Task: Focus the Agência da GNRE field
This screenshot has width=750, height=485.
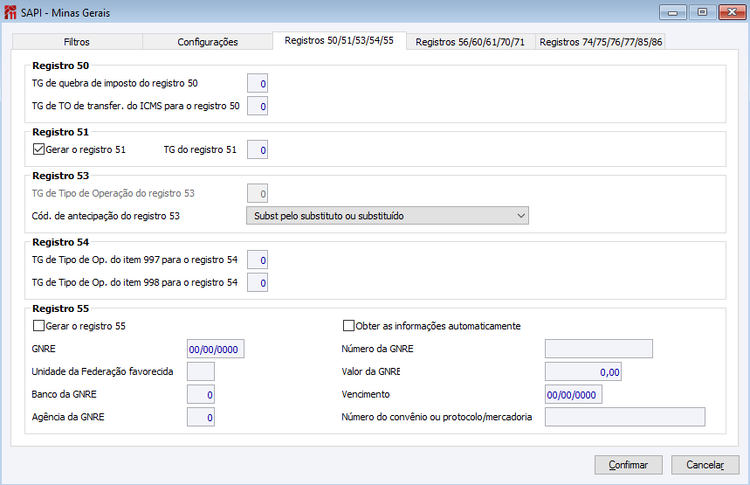Action: point(201,417)
